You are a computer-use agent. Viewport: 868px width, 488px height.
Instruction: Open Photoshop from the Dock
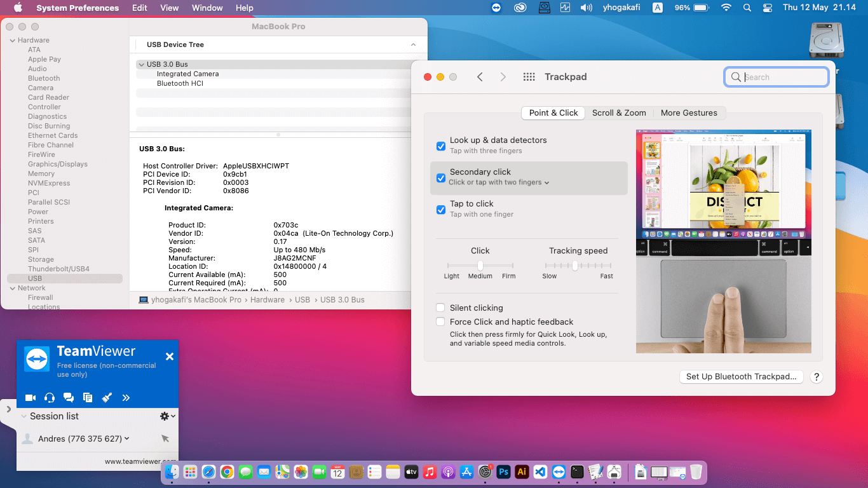(x=503, y=472)
